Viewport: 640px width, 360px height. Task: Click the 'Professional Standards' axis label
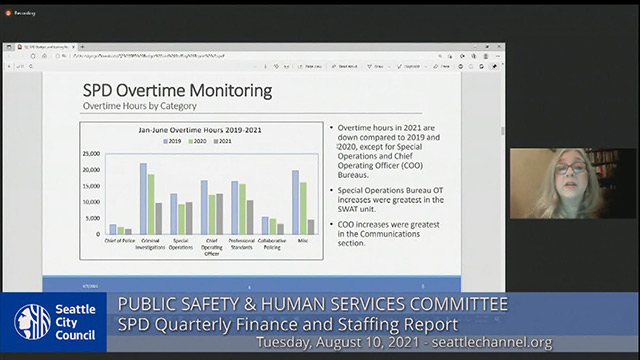242,244
